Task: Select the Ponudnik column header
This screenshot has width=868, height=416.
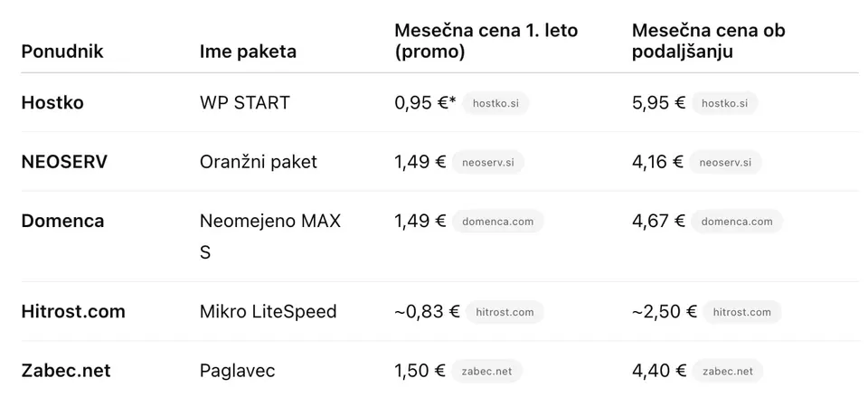Action: pyautogui.click(x=62, y=52)
